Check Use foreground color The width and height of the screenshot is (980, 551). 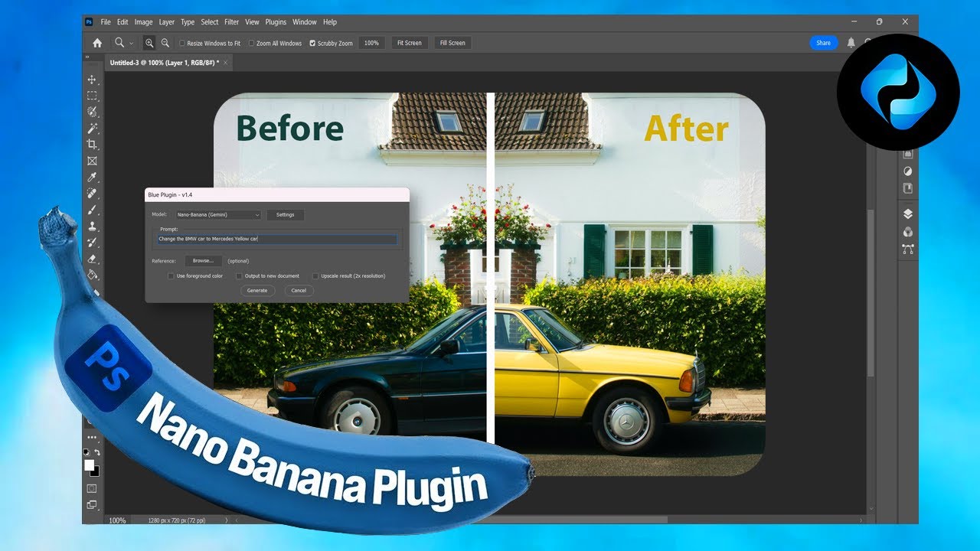pyautogui.click(x=171, y=276)
